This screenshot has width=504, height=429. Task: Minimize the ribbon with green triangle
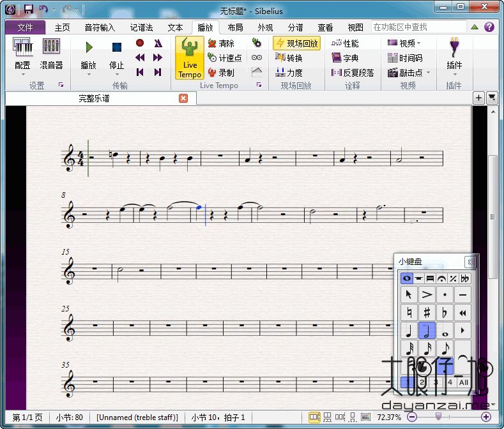475,27
